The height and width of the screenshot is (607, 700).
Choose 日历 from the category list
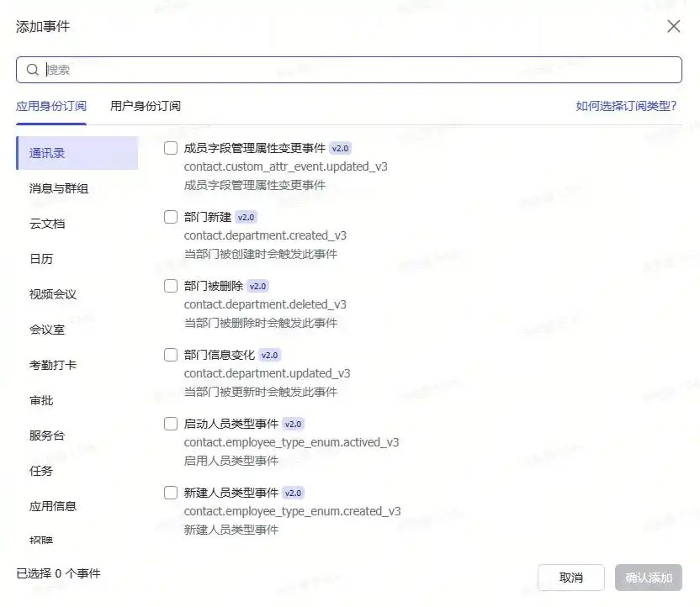point(41,259)
